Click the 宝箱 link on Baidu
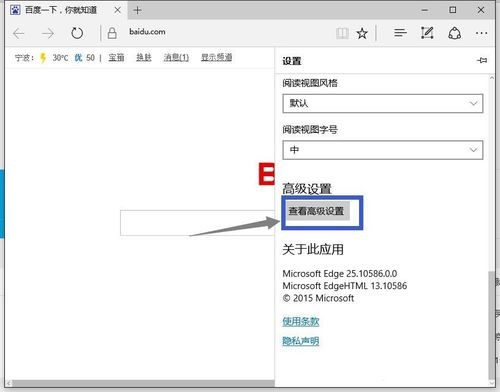Screen dimensions: 500x392 (x=116, y=58)
